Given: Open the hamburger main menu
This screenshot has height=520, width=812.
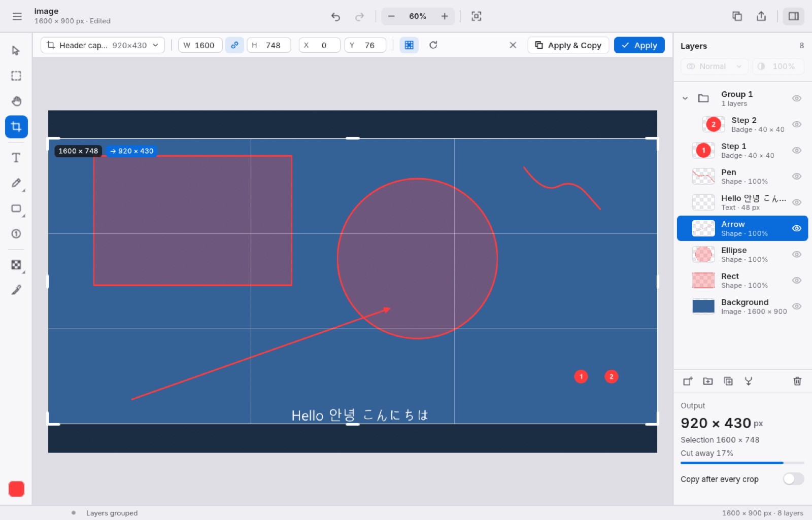Looking at the screenshot, I should pos(17,16).
